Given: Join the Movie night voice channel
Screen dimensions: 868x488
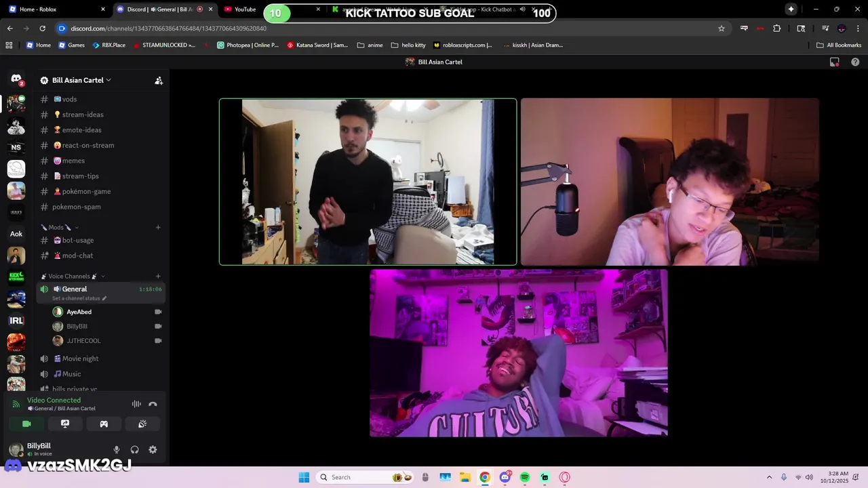Looking at the screenshot, I should (x=100, y=359).
